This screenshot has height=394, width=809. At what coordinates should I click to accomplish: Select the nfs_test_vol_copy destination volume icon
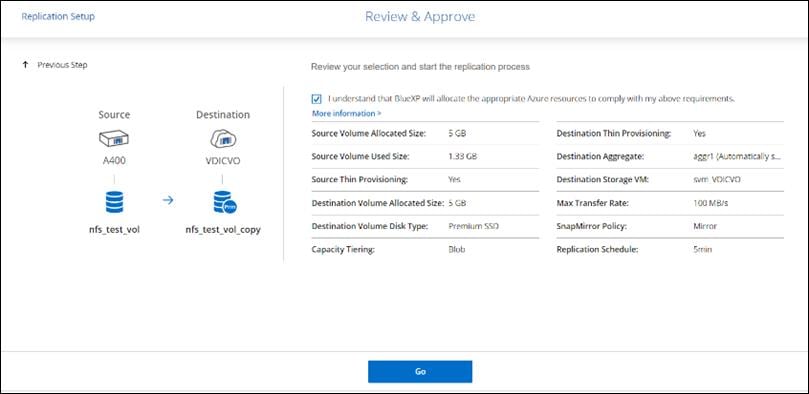[224, 202]
